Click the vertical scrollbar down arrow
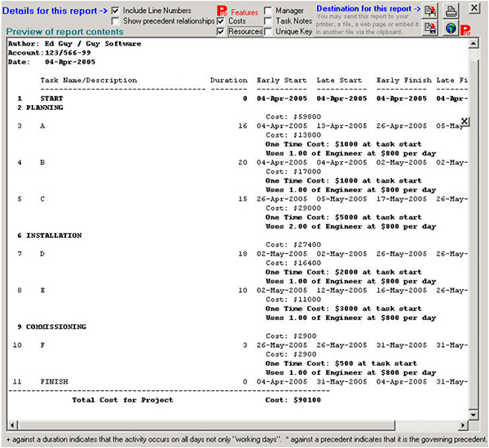The image size is (489, 448). pos(473,415)
